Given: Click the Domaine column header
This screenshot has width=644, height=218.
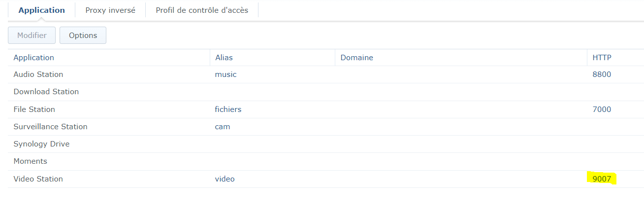Looking at the screenshot, I should pos(356,58).
